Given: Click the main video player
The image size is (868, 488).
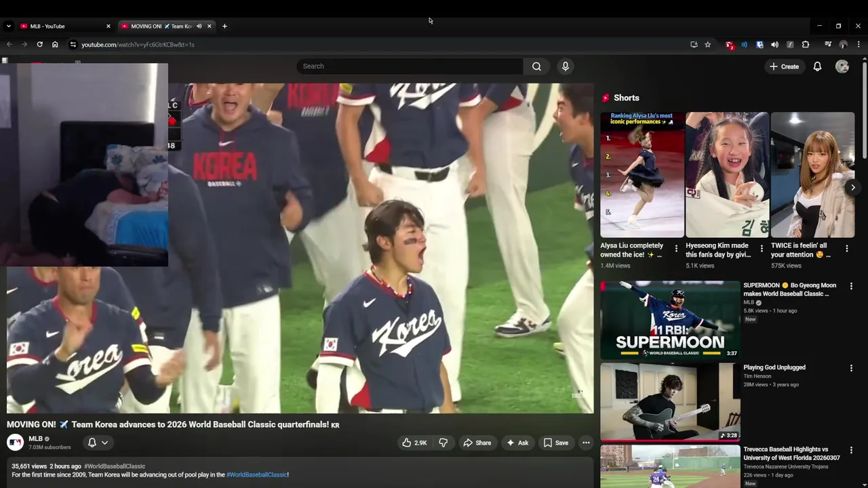Looking at the screenshot, I should coord(300,248).
